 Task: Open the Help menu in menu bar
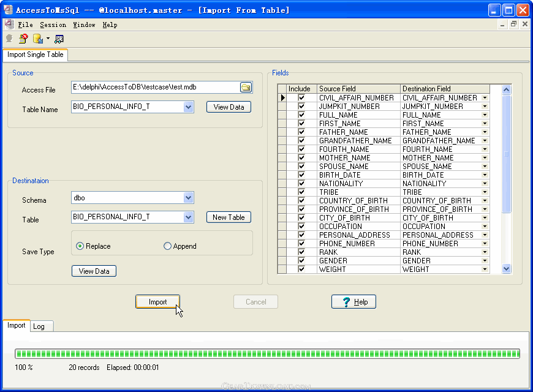tap(110, 25)
